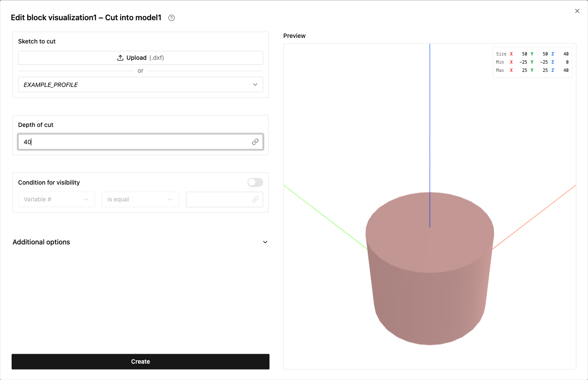The height and width of the screenshot is (380, 588).
Task: Close the edit block dialog
Action: 577,11
